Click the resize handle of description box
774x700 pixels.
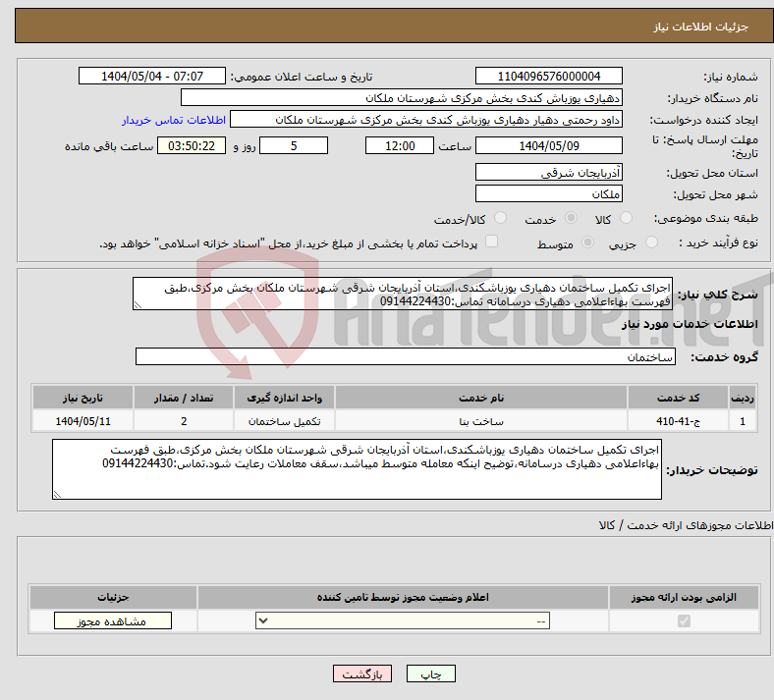coord(138,305)
